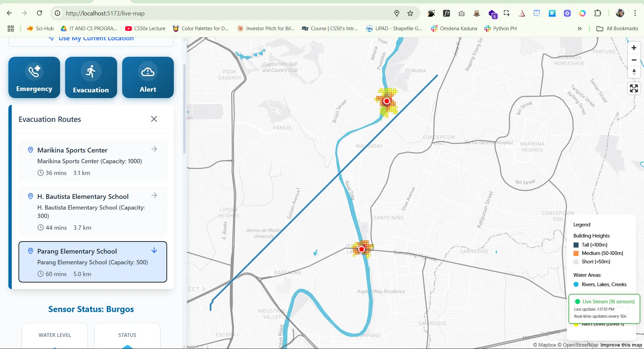
Task: Click the Emergency button
Action: (34, 77)
